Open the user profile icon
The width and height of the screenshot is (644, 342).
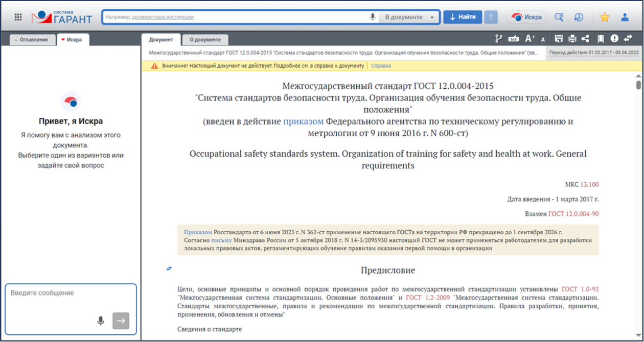[x=625, y=17]
